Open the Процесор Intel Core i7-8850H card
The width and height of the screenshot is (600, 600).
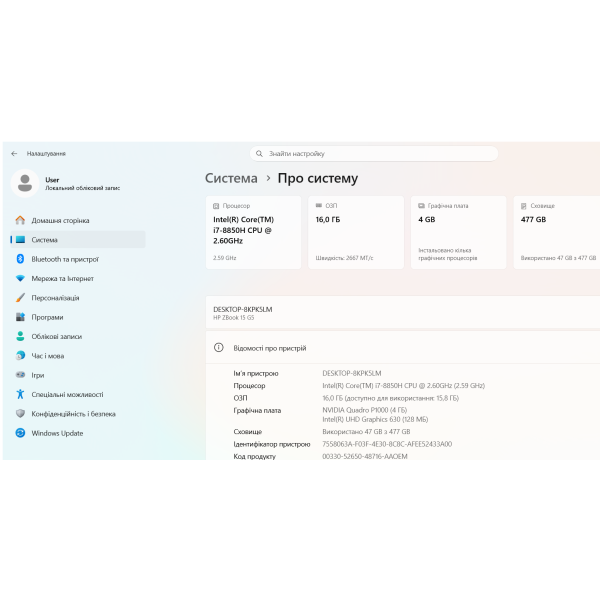[253, 232]
